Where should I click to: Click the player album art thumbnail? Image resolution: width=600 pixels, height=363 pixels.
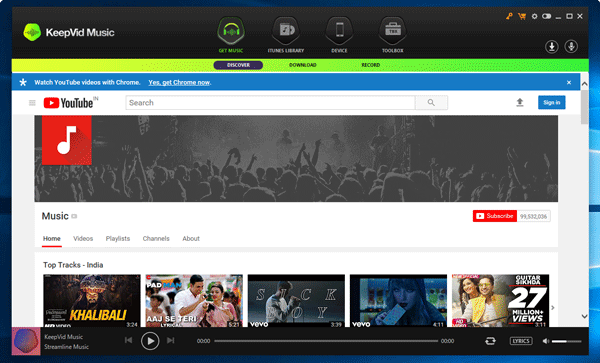(26, 341)
